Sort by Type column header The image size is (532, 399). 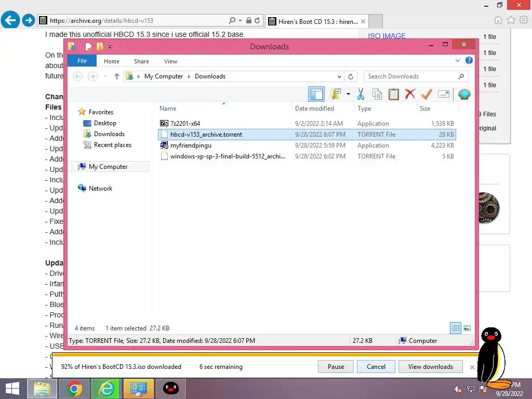(x=385, y=109)
